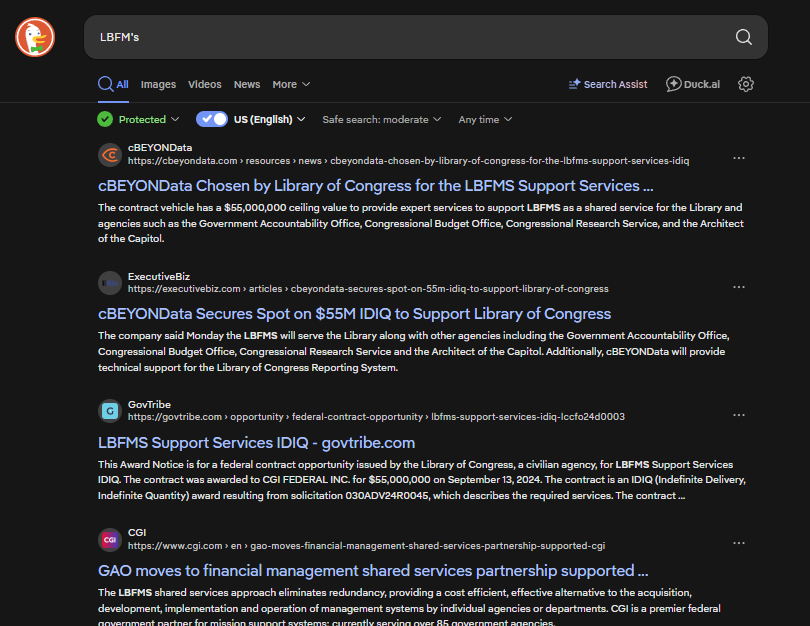Image resolution: width=810 pixels, height=626 pixels.
Task: Switch to the Images tab
Action: pyautogui.click(x=158, y=84)
